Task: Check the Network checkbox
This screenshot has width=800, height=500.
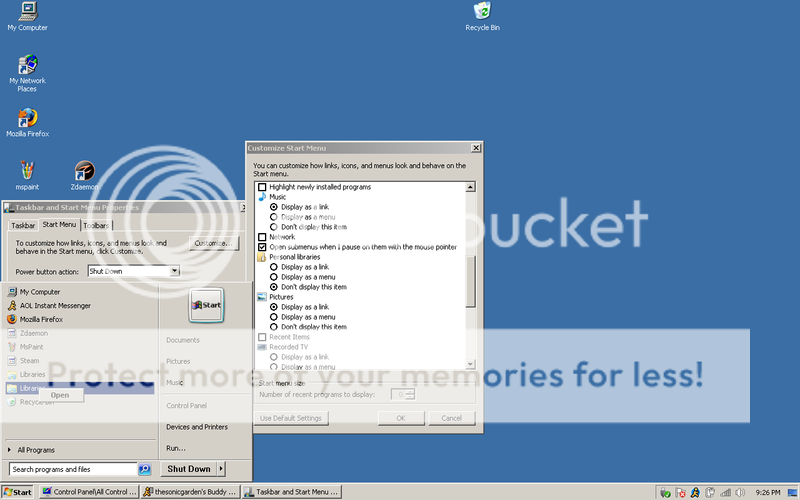Action: coord(263,237)
